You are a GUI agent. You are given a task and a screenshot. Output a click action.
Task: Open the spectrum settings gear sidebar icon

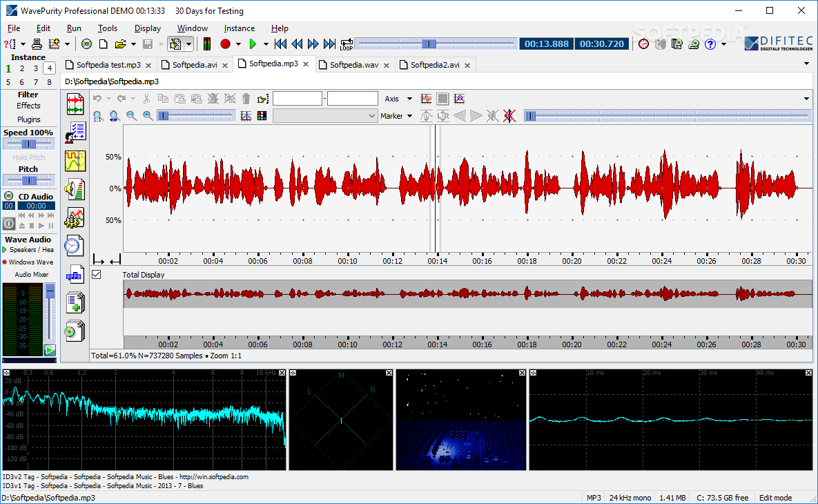pos(75,217)
